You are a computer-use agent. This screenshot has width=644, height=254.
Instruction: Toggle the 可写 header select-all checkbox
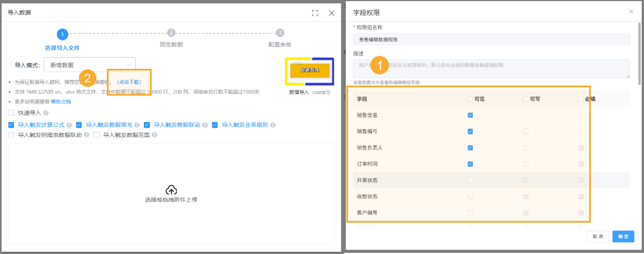point(526,99)
